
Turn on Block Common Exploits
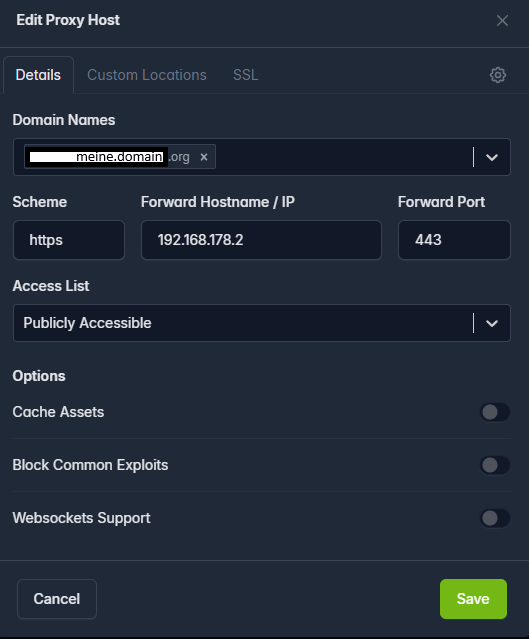pos(495,465)
